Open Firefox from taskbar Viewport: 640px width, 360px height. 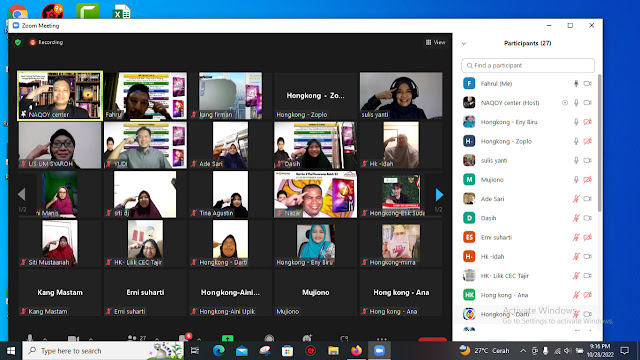click(x=356, y=351)
